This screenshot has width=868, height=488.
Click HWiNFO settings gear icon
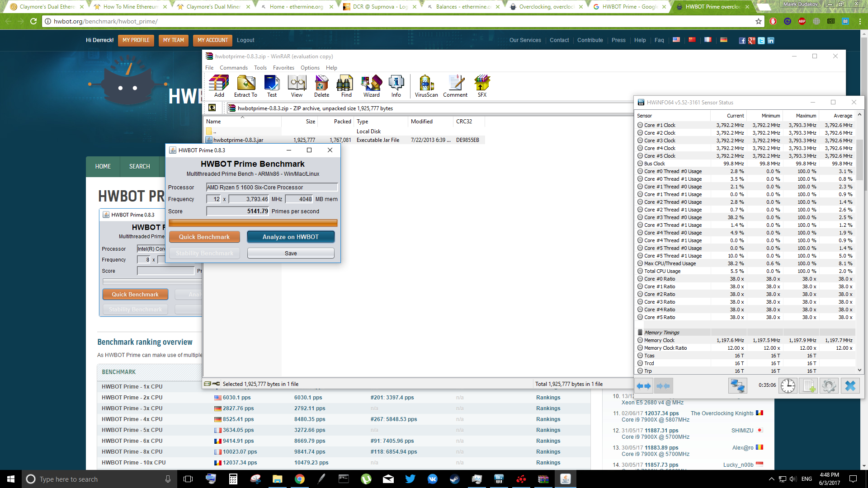829,386
